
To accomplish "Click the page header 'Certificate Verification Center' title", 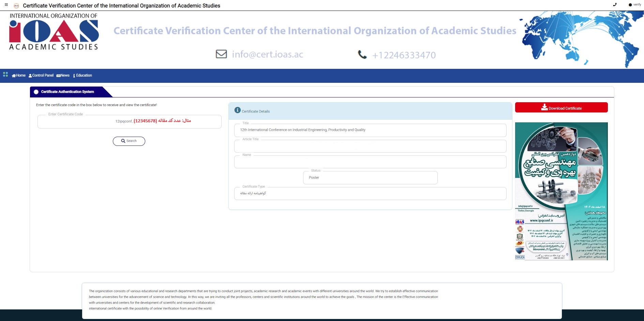I will [121, 6].
